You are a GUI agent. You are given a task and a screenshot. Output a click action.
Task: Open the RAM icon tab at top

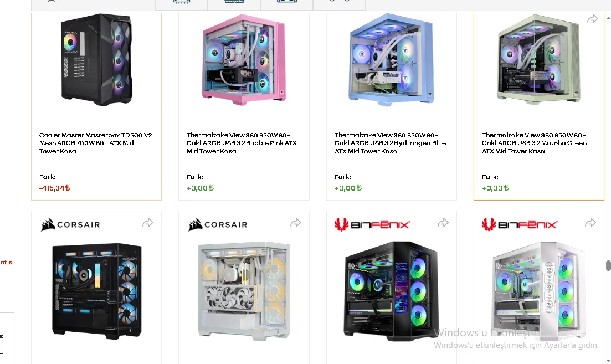[x=234, y=2]
